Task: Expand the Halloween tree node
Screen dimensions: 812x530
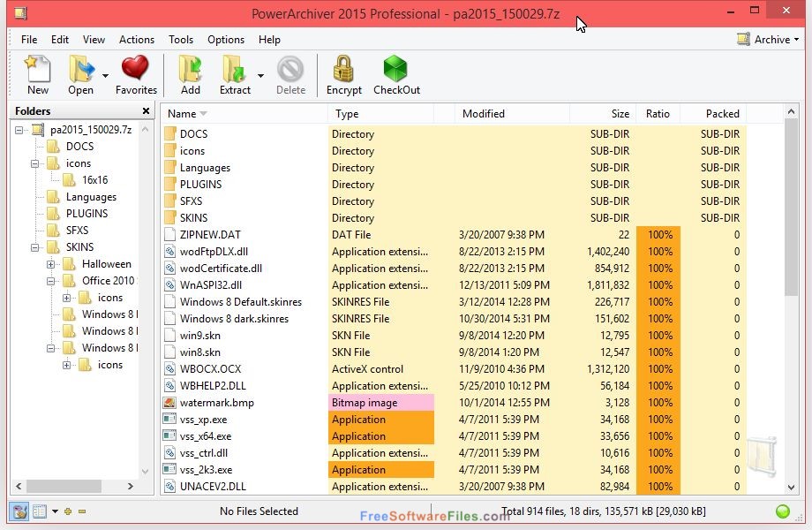Action: pyautogui.click(x=51, y=264)
